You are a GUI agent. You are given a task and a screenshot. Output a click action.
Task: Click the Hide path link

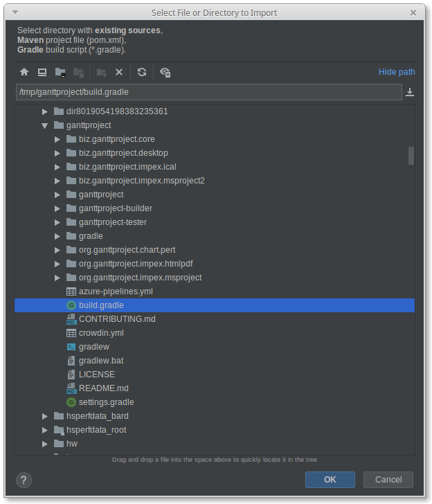(x=397, y=72)
